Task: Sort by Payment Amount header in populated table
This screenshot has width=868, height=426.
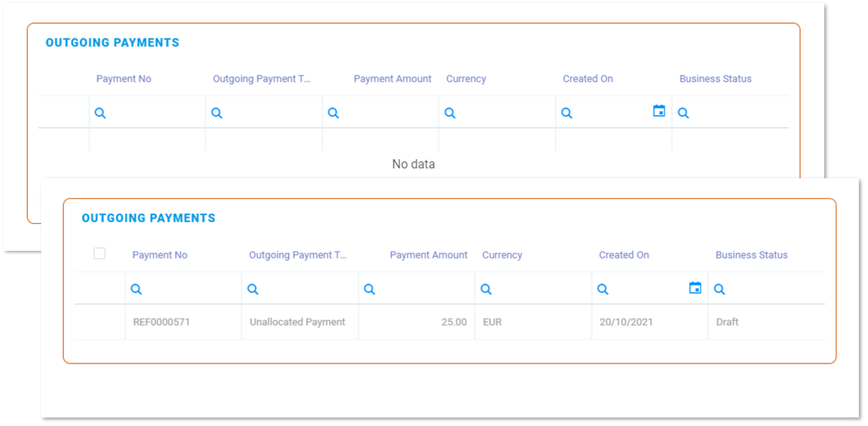Action: click(x=429, y=255)
